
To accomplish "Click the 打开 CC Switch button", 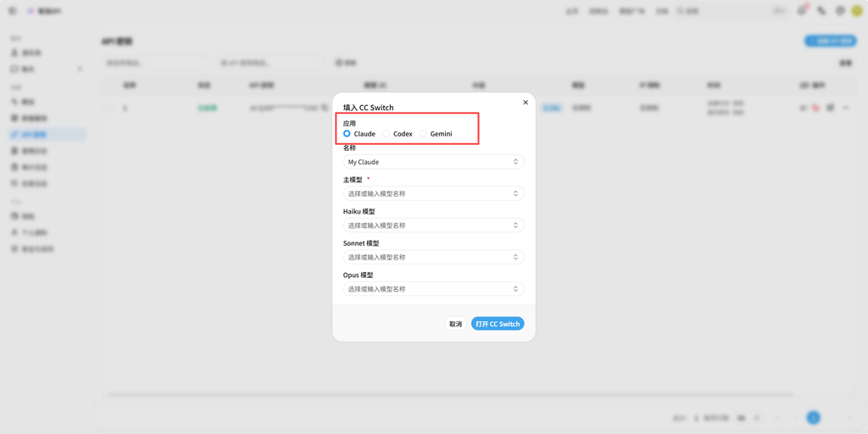I will pos(498,324).
